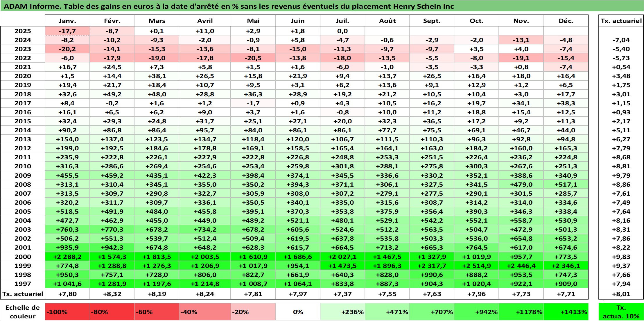Select the 'Déc.' column header

566,21
